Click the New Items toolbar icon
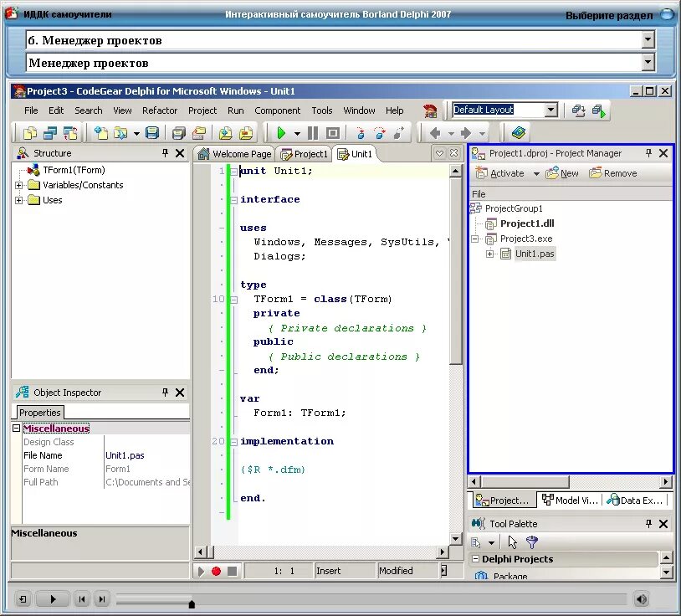Screen dimensions: 681x616 pyautogui.click(x=100, y=133)
